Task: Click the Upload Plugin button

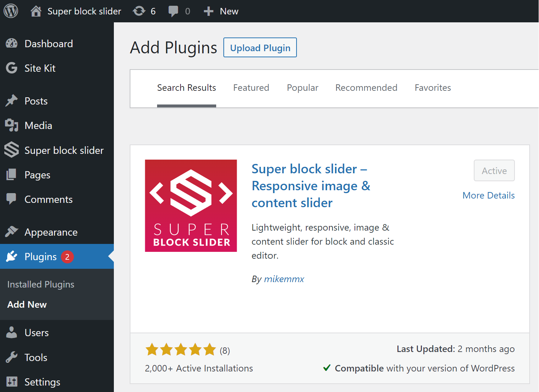Action: tap(260, 47)
